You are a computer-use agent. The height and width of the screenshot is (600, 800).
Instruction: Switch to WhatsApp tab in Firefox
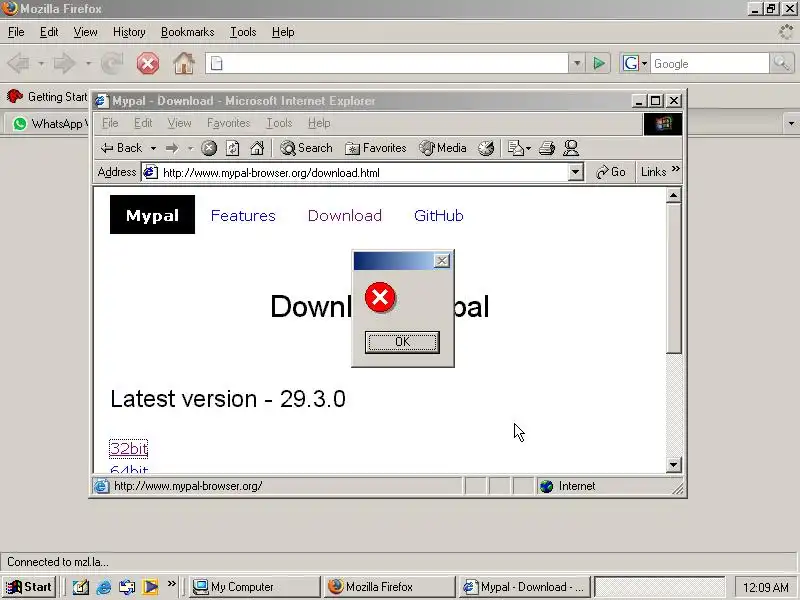coord(48,123)
